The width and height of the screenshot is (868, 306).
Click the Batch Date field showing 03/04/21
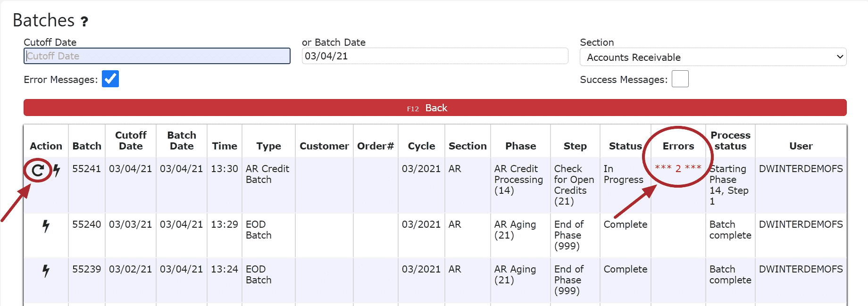(434, 56)
